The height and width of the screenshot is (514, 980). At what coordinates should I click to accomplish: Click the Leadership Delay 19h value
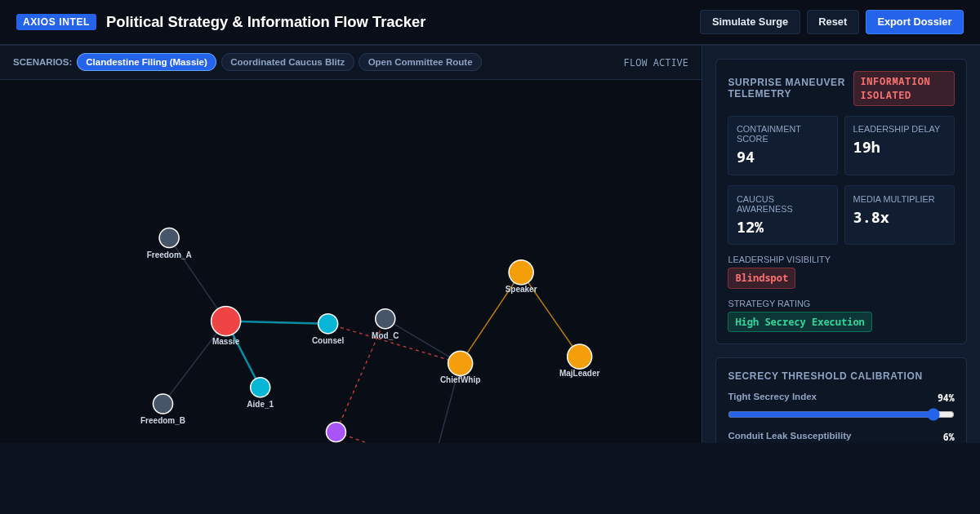click(x=866, y=148)
